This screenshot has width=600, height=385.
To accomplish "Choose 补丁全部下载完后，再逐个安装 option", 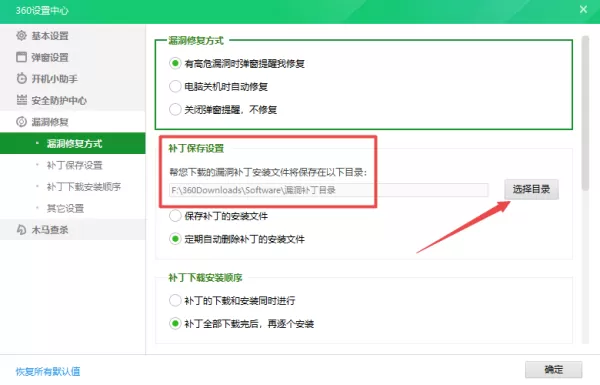I will click(175, 324).
